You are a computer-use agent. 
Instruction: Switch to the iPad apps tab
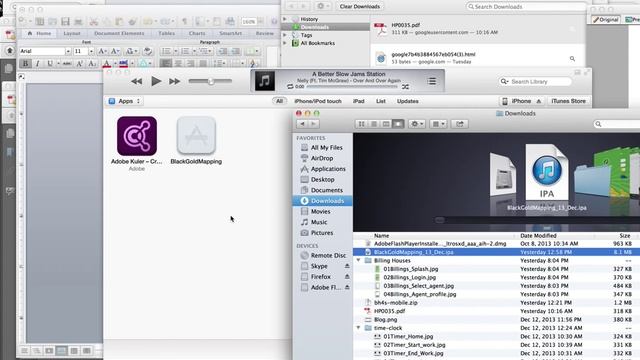(x=358, y=101)
